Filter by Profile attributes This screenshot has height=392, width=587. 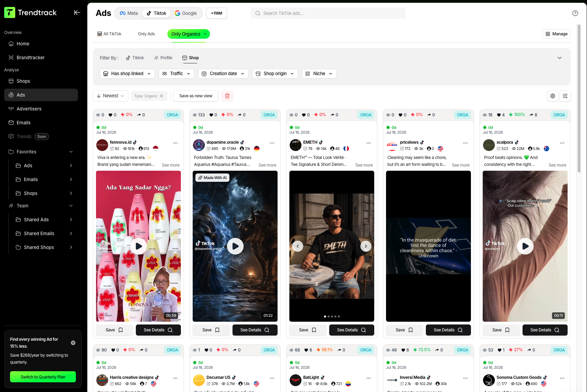(x=163, y=58)
